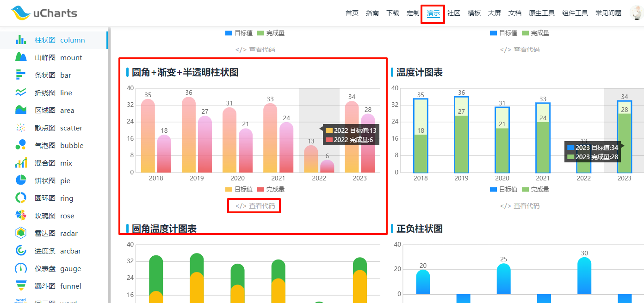The width and height of the screenshot is (644, 303).
Task: Click 查看代码 under the 温度计图表 chart
Action: click(520, 206)
